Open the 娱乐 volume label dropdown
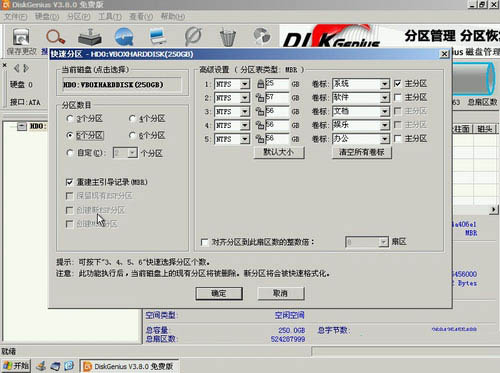 click(385, 125)
